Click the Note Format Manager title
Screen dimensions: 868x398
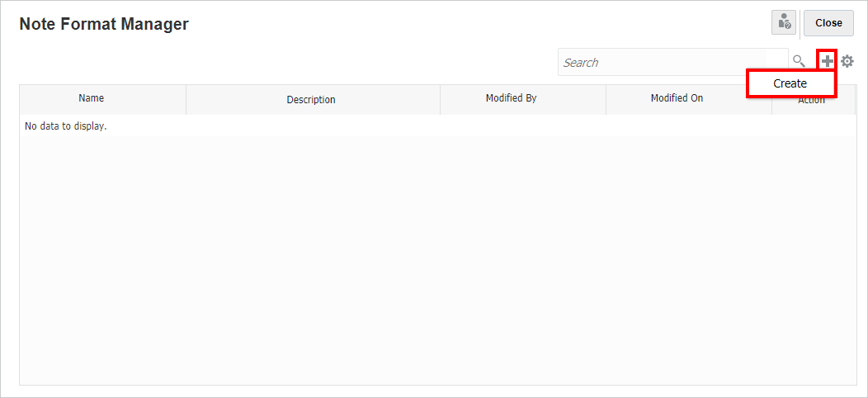[x=104, y=25]
